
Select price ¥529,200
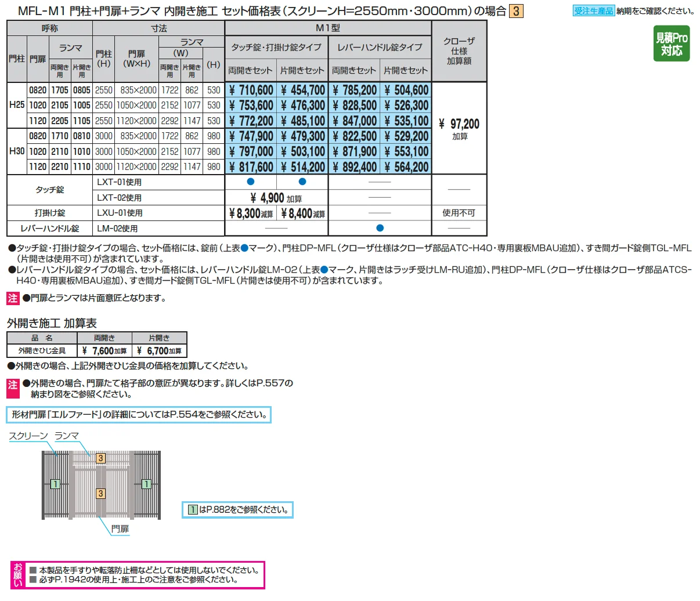[406, 136]
